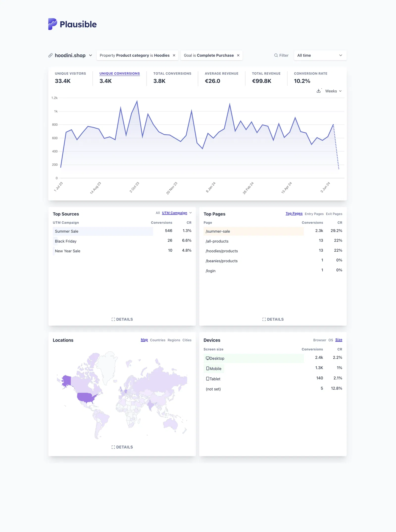396x532 pixels.
Task: Open the /summer-sale page entry
Action: tap(218, 231)
